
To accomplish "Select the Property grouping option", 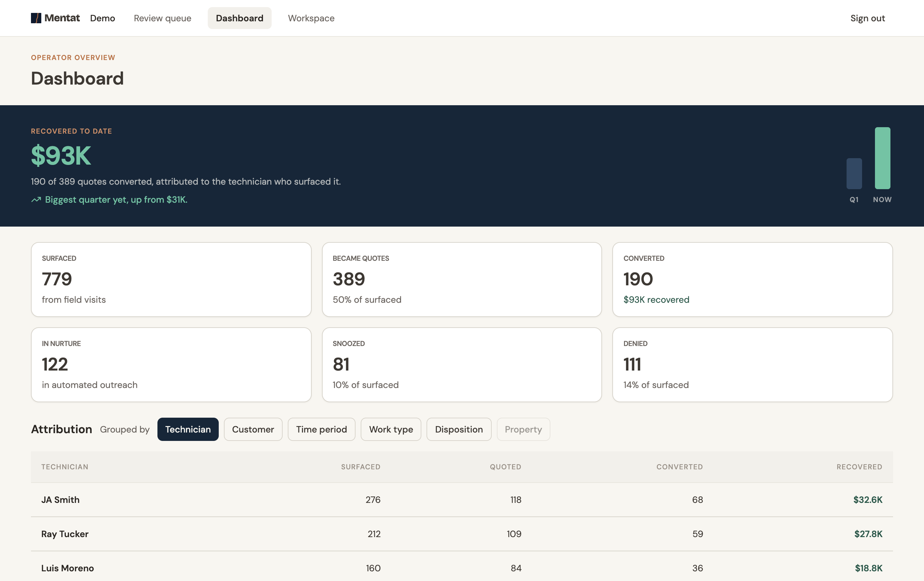I will [x=523, y=429].
